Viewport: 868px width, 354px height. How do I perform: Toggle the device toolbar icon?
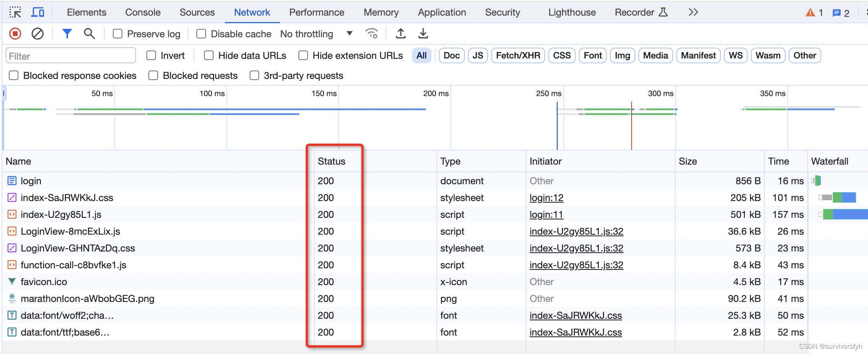coord(38,12)
